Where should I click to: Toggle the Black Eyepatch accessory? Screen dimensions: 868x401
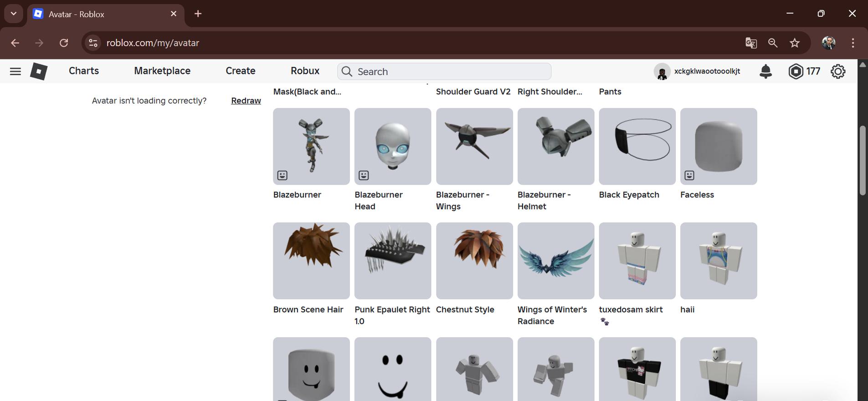[637, 146]
